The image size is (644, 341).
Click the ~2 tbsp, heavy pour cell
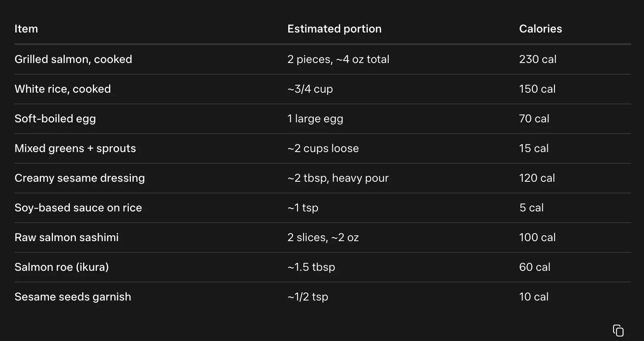pos(338,178)
